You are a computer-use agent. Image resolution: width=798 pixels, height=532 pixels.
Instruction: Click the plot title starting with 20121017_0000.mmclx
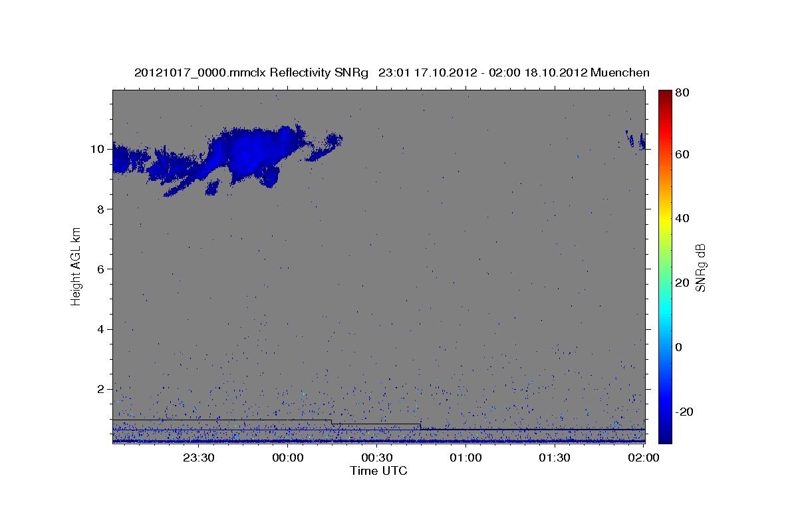(392, 72)
